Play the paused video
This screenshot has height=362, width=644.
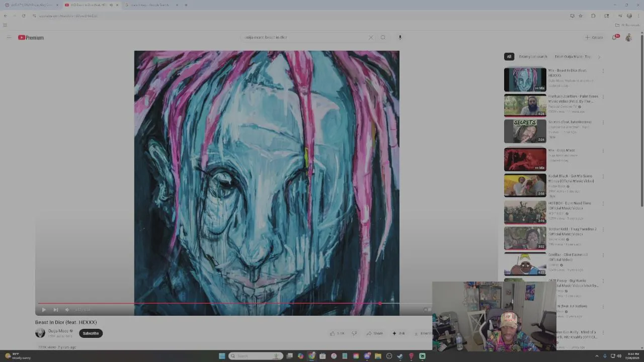(44, 310)
